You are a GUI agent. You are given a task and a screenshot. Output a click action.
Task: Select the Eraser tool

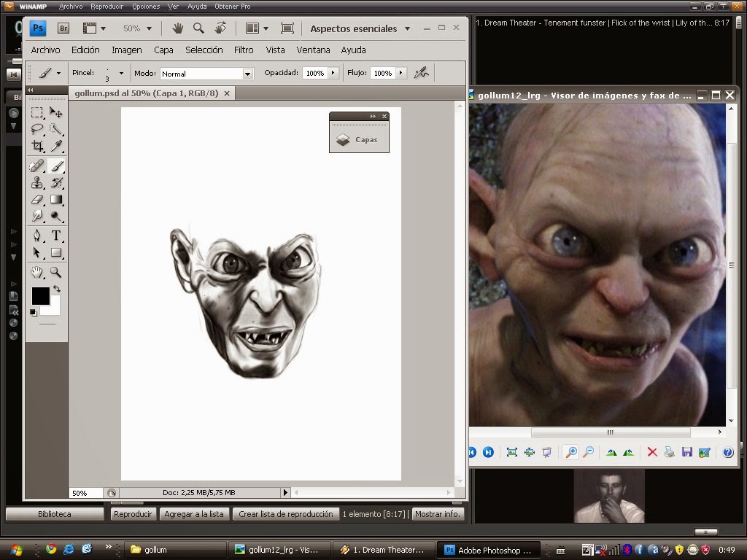(x=37, y=200)
